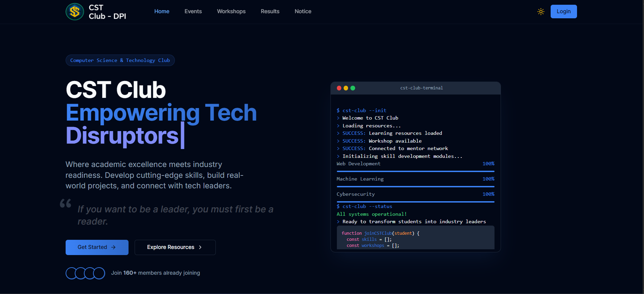This screenshot has height=294, width=644.
Task: Open the Workshops nav link
Action: tap(231, 12)
